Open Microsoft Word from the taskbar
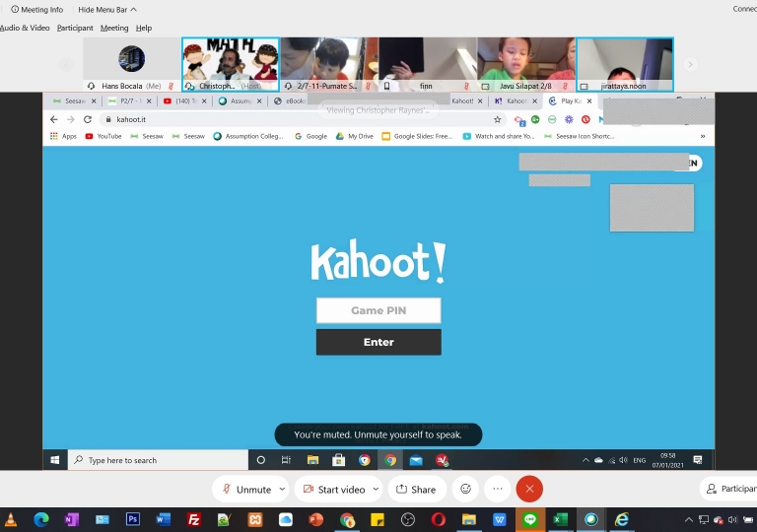Viewport: 757px width, 532px height. pos(164,519)
